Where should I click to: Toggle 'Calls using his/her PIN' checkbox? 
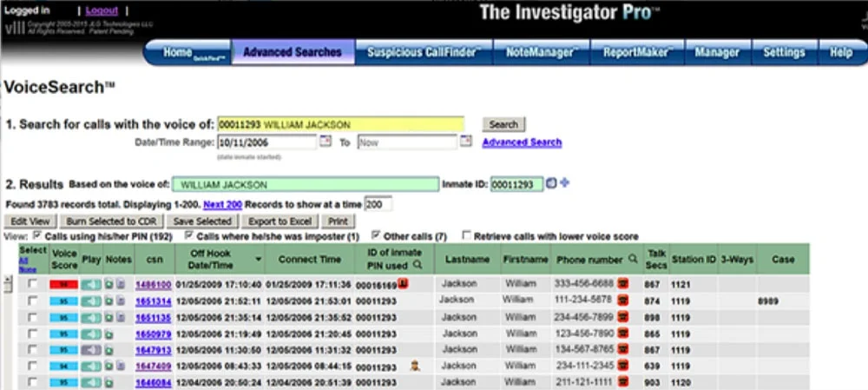point(37,235)
